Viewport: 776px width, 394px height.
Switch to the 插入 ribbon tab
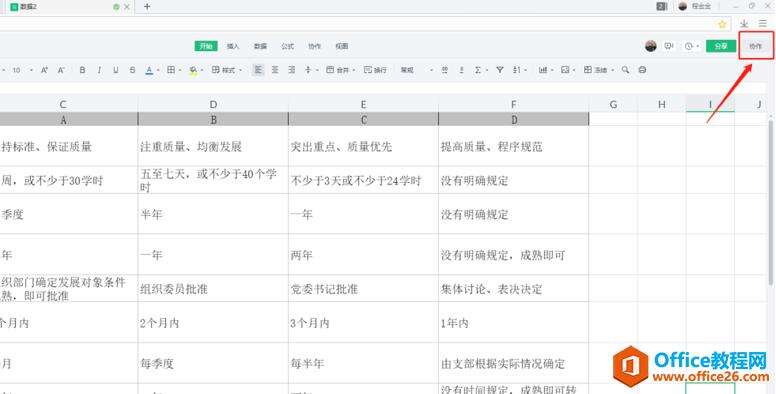(233, 46)
